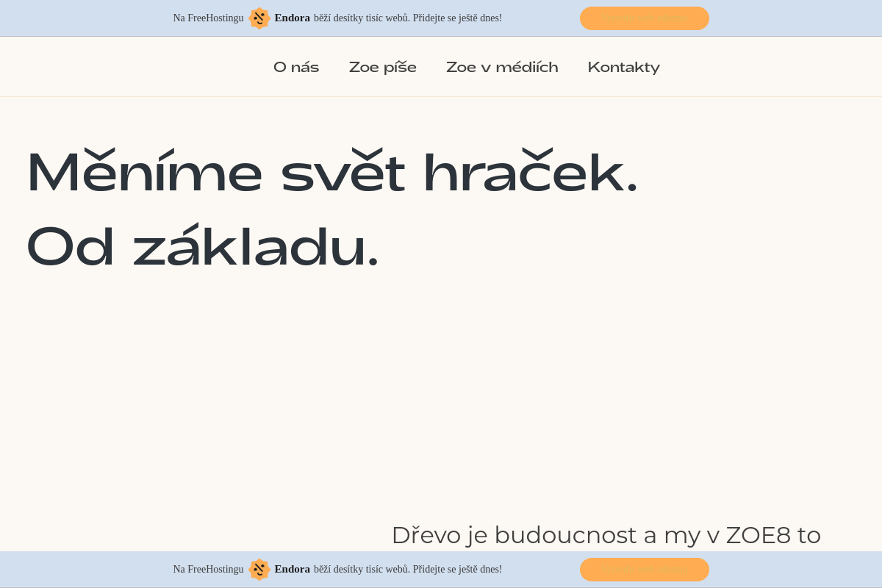882x588 pixels.
Task: Open the Zoe v médiích section
Action: 502,68
